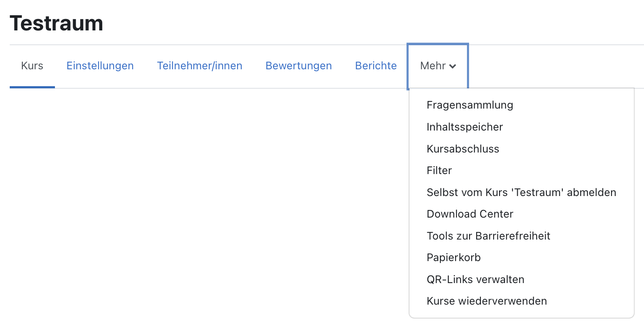Click the Filter menu entry
This screenshot has width=644, height=327.
click(x=439, y=170)
